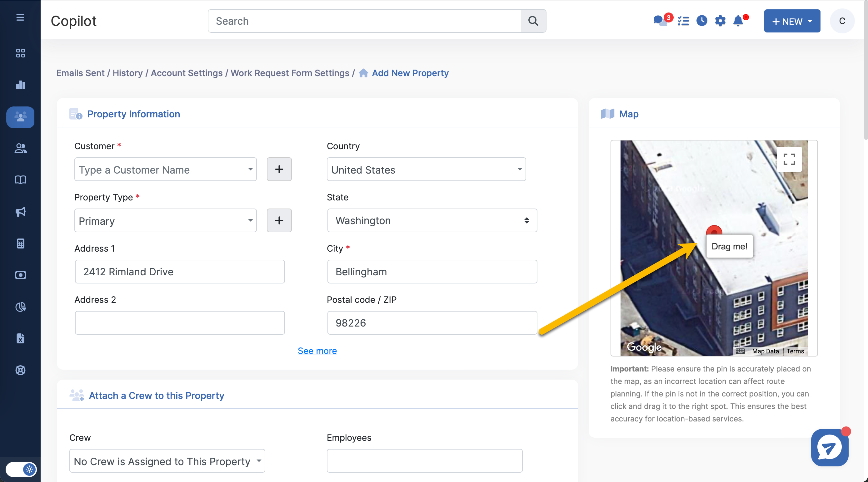The image size is (868, 482).
Task: Click the empty Address 2 field
Action: 180,323
